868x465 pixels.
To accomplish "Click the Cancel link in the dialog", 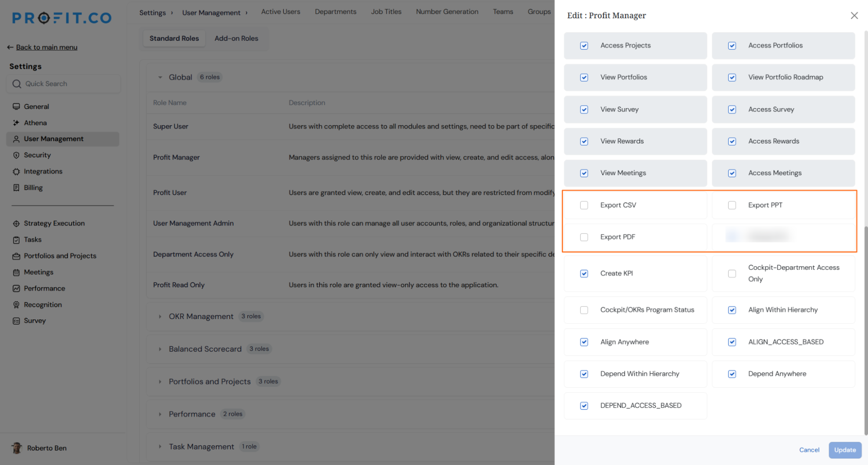I will 809,450.
